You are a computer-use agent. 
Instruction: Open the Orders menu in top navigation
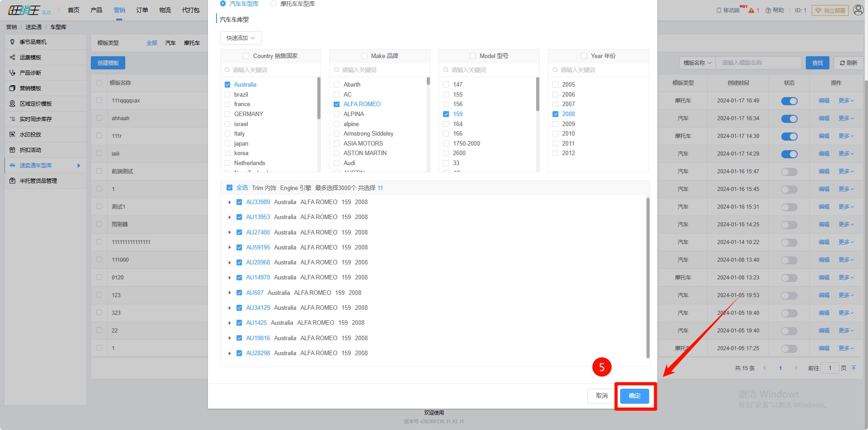[142, 10]
